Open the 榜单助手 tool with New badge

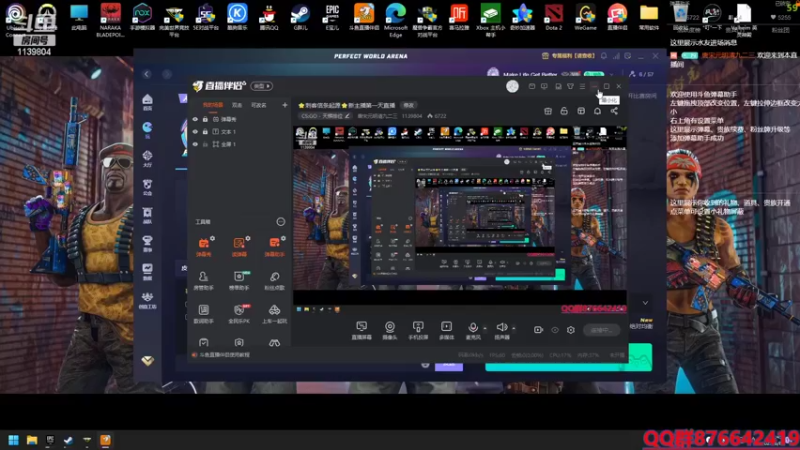(x=239, y=280)
